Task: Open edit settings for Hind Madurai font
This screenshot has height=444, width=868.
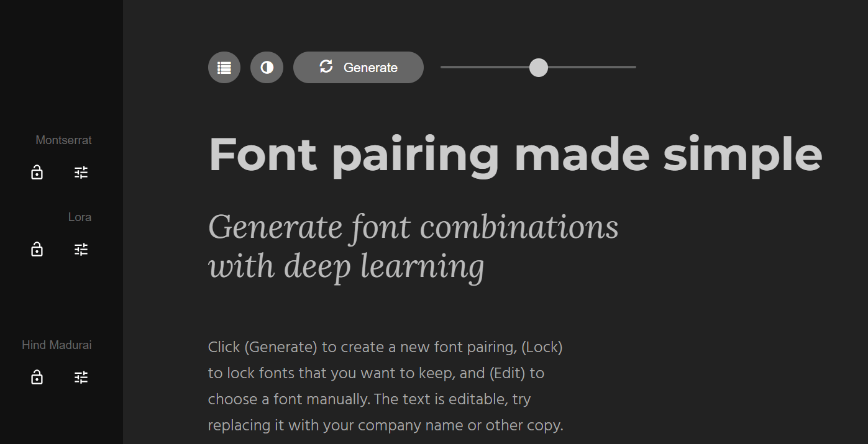Action: 81,378
